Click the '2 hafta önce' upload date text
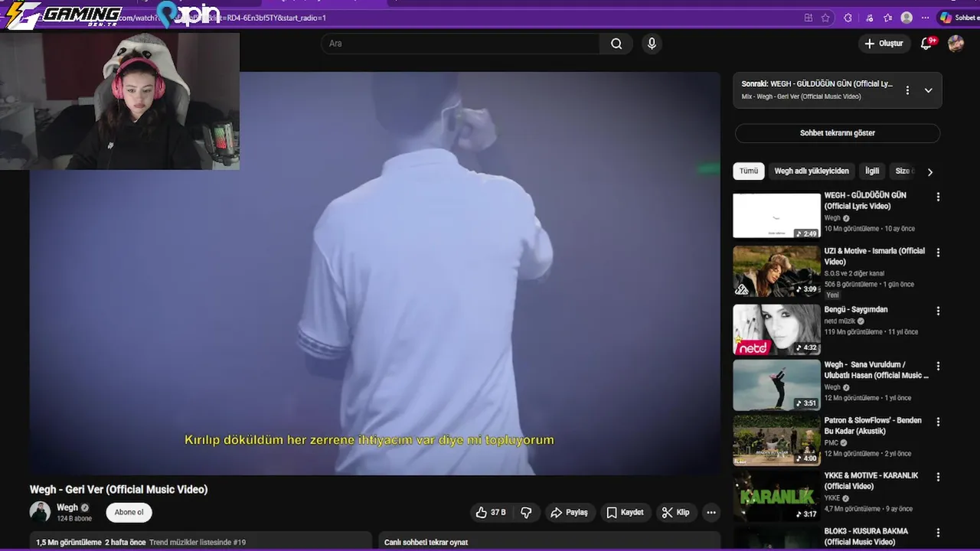The width and height of the screenshot is (980, 551). click(x=126, y=543)
